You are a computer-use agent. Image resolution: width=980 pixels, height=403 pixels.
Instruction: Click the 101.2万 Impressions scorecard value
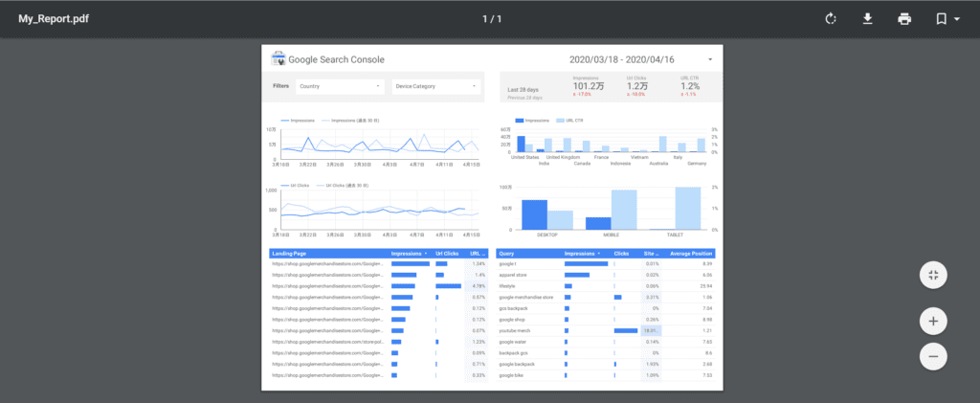[589, 86]
